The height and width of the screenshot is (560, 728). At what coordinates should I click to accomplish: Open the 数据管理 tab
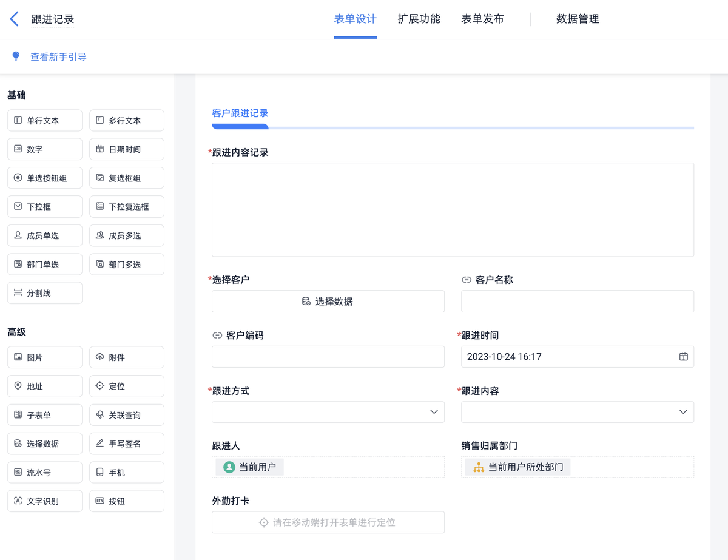click(578, 19)
